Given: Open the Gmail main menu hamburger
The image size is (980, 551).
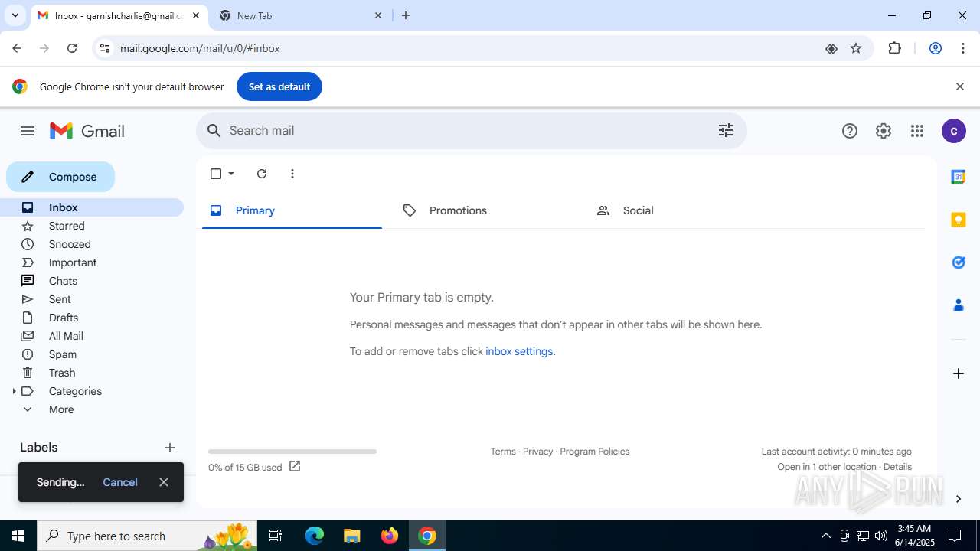Looking at the screenshot, I should click(28, 131).
